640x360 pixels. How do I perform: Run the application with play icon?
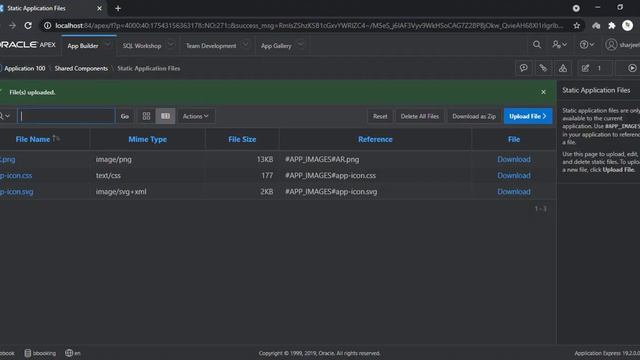coord(632,68)
